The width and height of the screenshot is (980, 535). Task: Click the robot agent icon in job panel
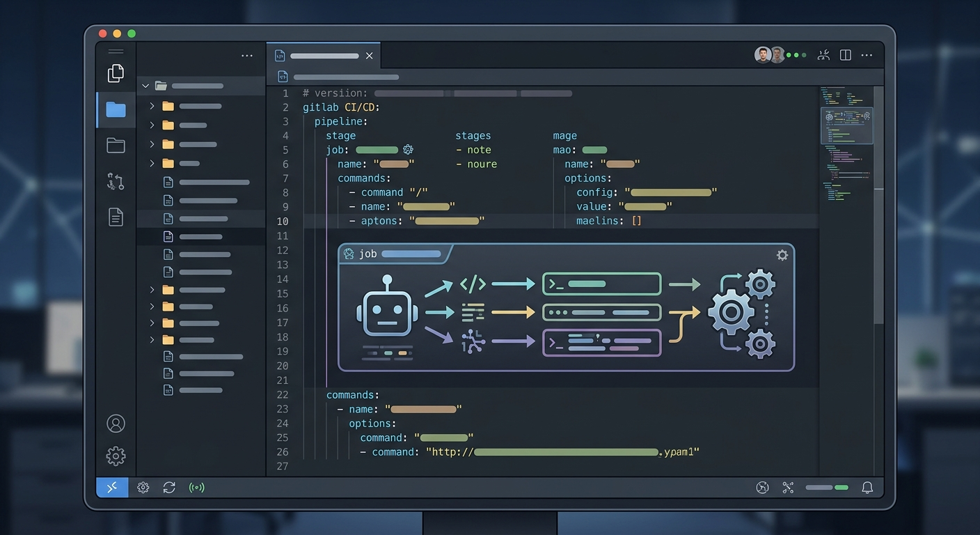coord(387,307)
